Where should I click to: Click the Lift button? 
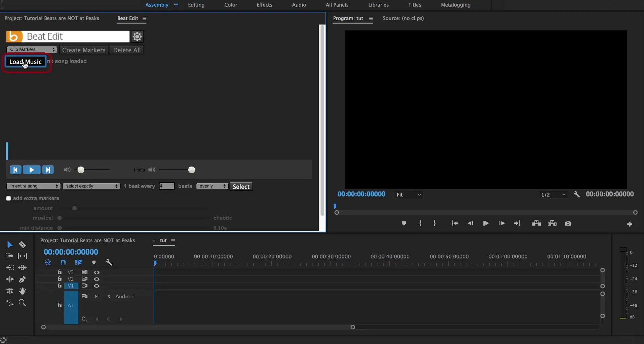[536, 223]
